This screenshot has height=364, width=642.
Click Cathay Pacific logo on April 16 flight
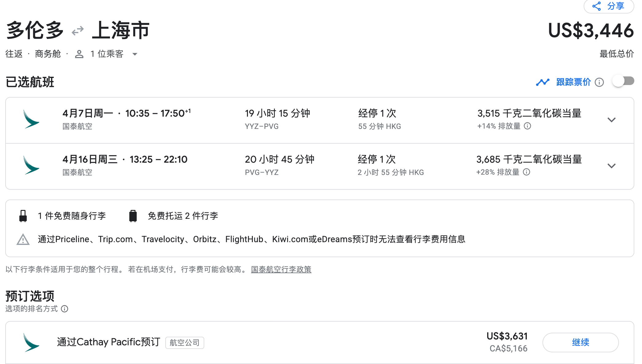coord(31,165)
